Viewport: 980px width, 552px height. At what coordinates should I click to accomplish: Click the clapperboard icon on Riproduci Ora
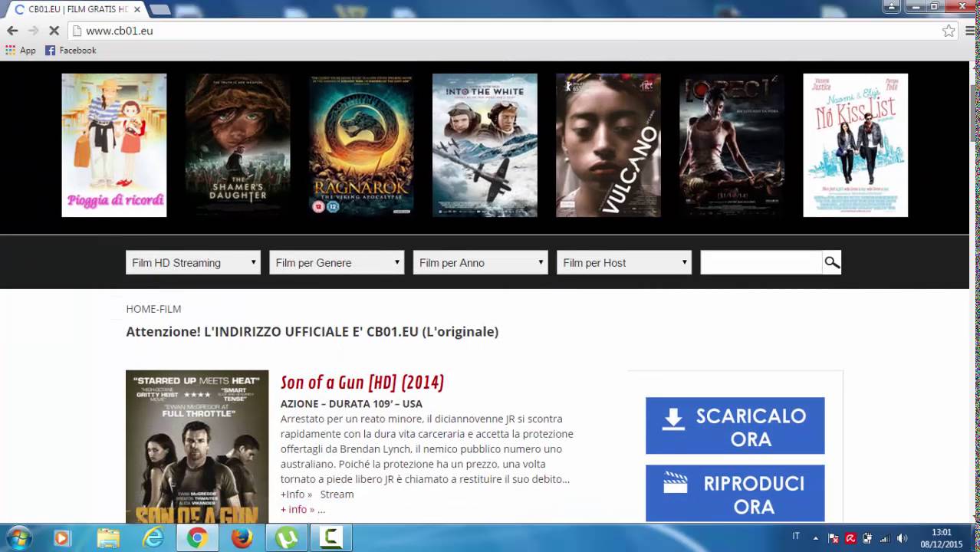click(676, 483)
